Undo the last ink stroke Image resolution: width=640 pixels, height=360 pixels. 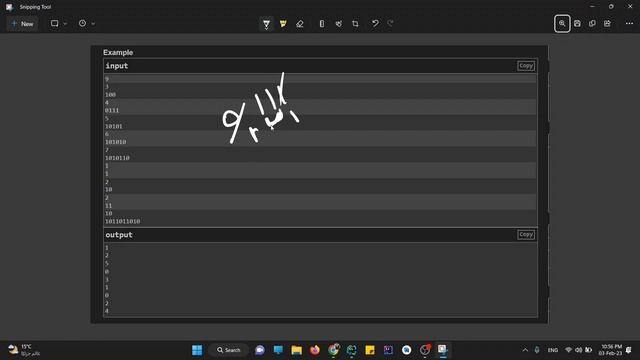pyautogui.click(x=375, y=24)
